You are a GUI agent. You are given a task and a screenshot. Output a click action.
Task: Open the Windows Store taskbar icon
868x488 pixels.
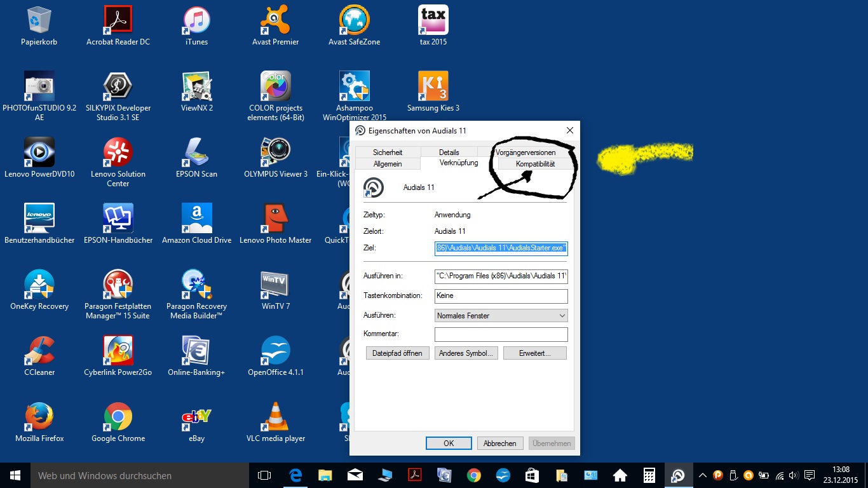tap(532, 475)
